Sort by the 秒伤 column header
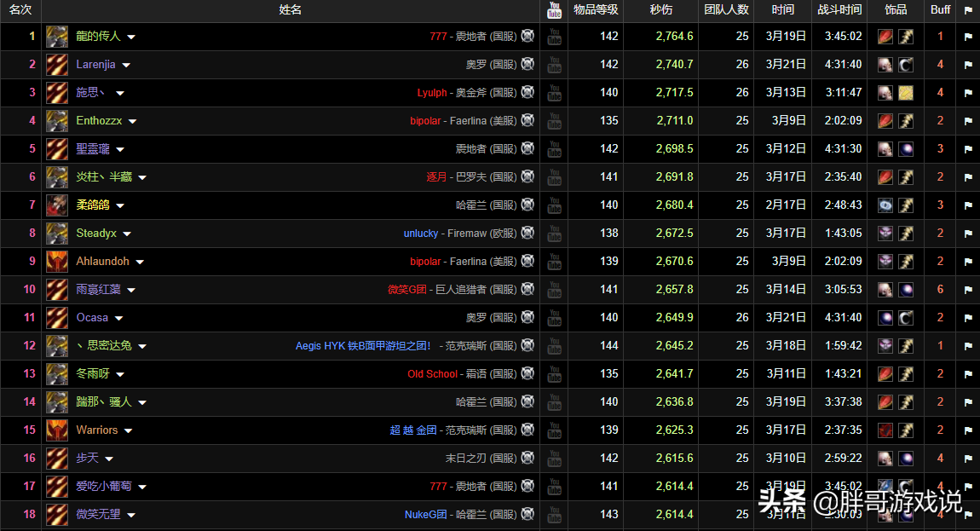980x531 pixels. click(x=660, y=10)
